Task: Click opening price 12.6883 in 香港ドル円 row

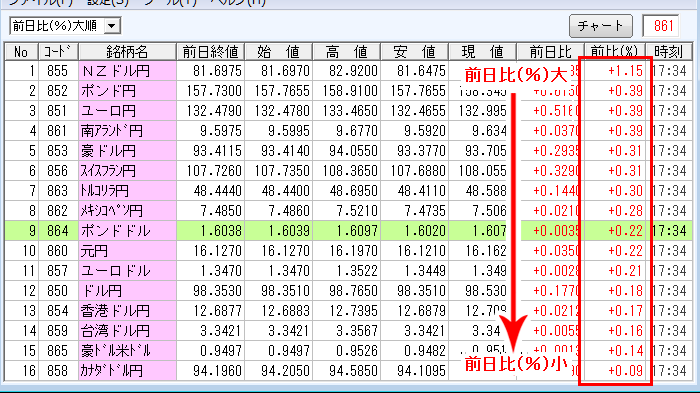Action: pyautogui.click(x=285, y=311)
